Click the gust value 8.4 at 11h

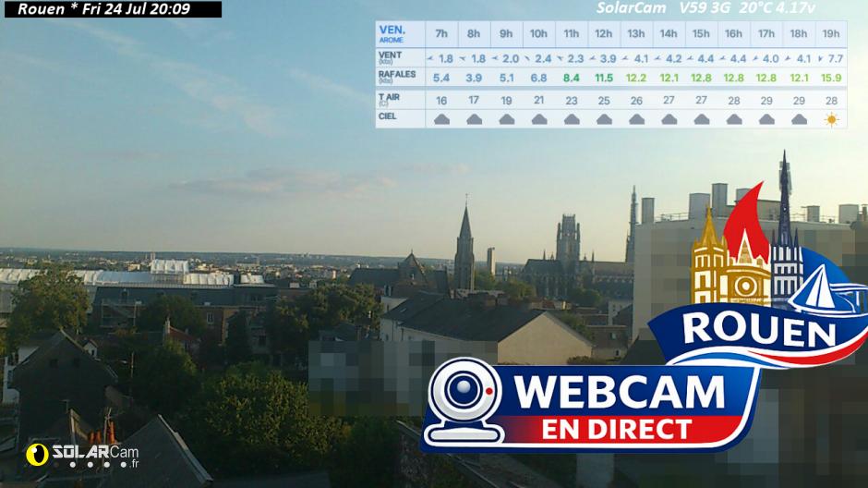pos(572,78)
